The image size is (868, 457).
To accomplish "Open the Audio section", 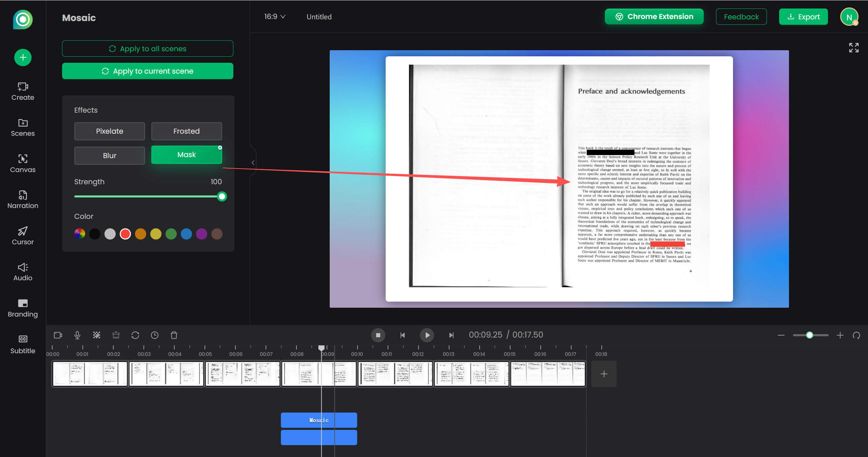I will pos(22,272).
